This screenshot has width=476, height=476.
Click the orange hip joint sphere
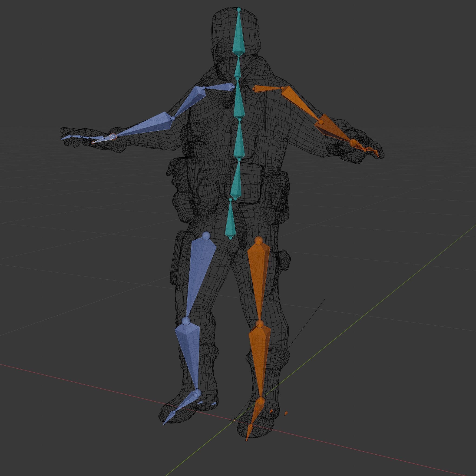pyautogui.click(x=258, y=241)
